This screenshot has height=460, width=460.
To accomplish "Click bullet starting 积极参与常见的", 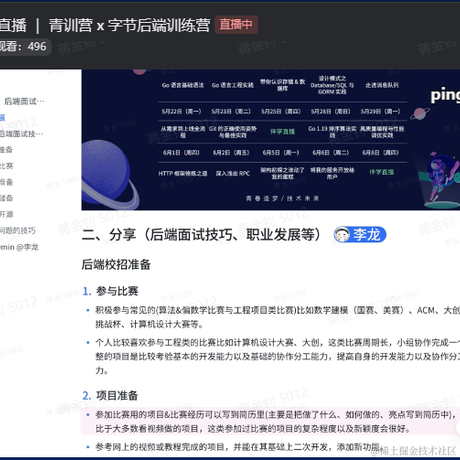I will tap(277, 317).
